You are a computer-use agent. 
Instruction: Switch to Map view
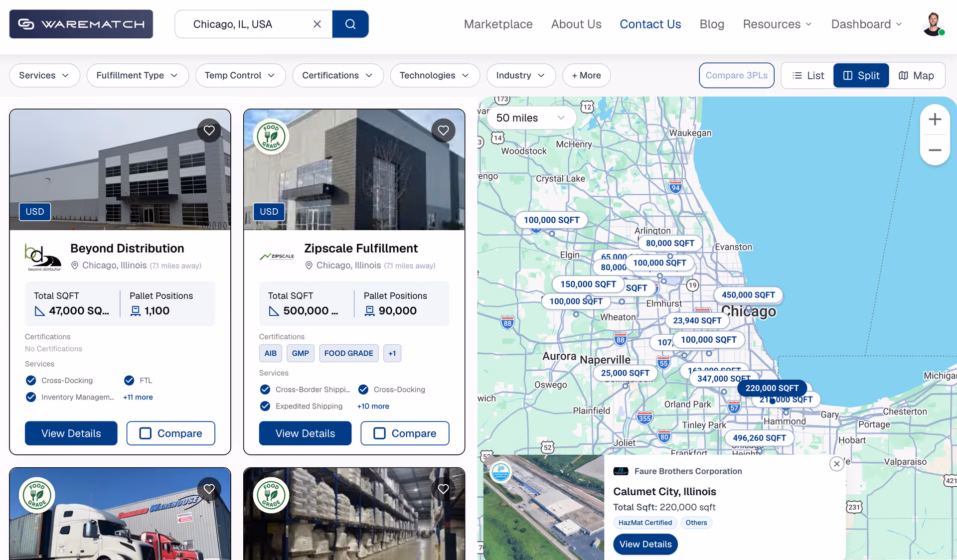point(916,75)
